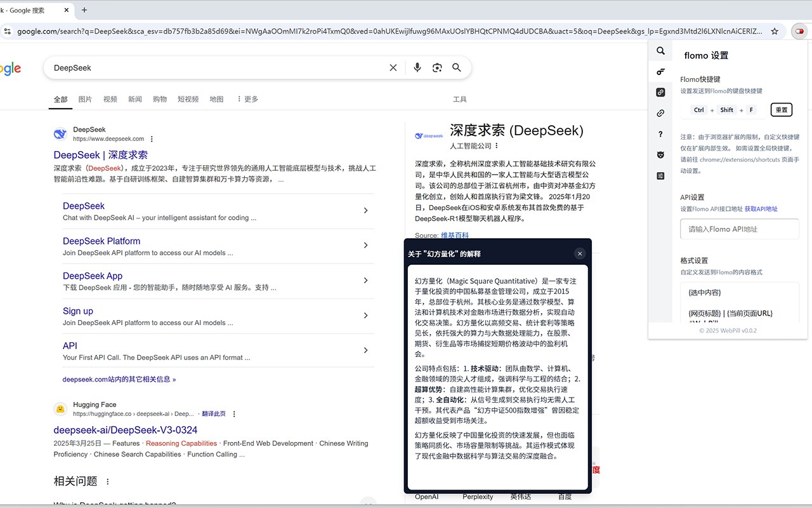Click the browser address bar URL
This screenshot has width=812, height=508.
click(x=390, y=31)
